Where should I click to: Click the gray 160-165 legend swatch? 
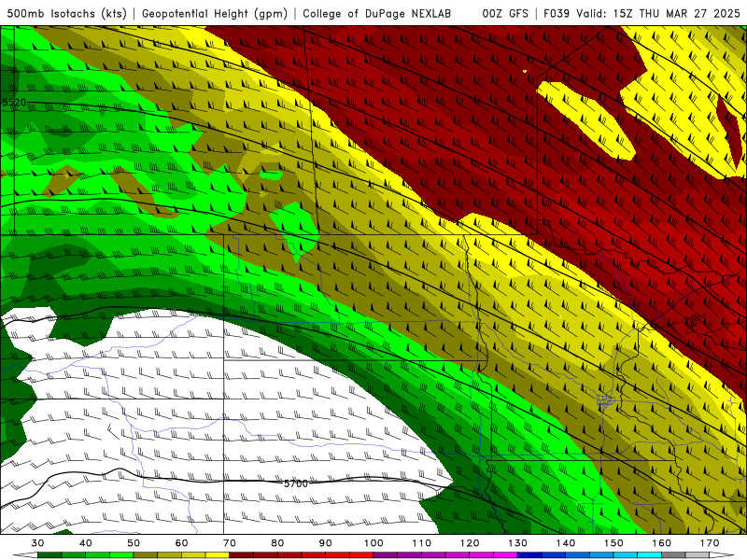673,555
